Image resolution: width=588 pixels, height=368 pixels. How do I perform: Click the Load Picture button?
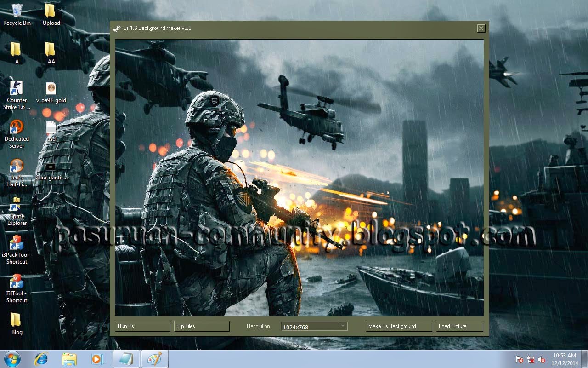coord(459,326)
